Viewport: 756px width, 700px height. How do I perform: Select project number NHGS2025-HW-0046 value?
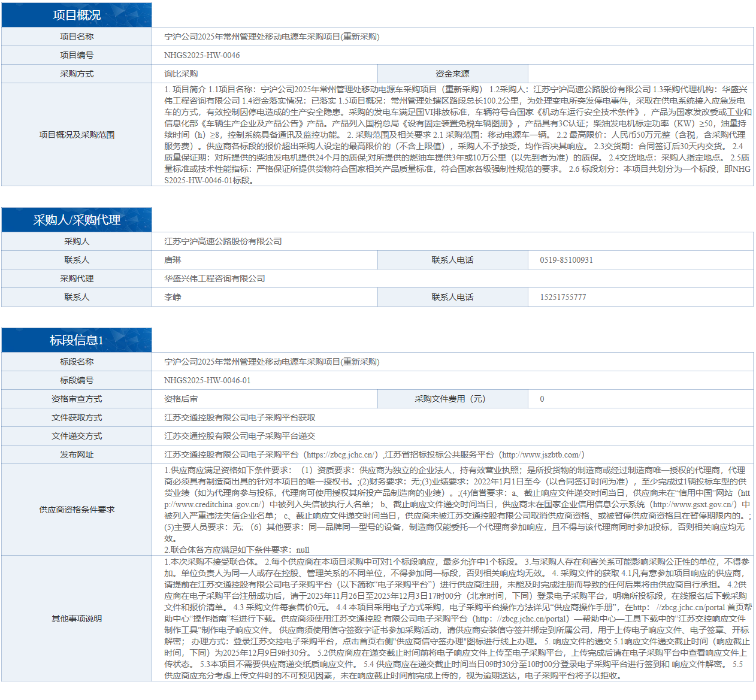click(202, 56)
